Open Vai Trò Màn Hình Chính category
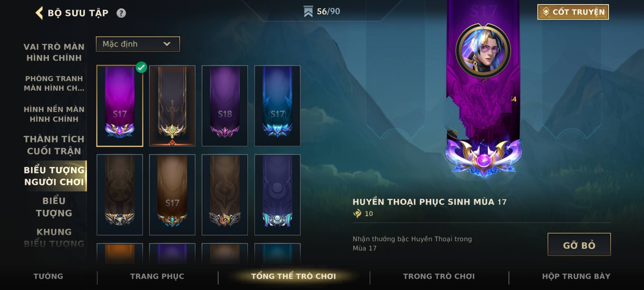 point(54,52)
